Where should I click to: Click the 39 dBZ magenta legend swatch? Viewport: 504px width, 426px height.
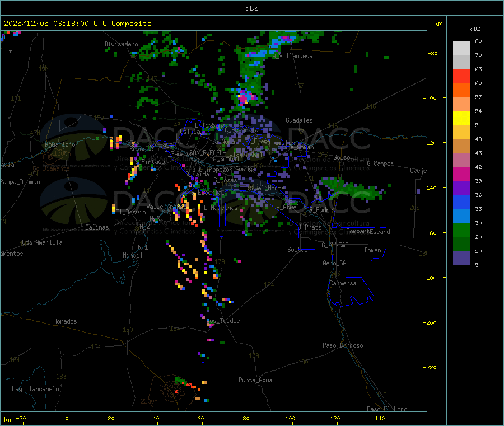[x=461, y=174]
